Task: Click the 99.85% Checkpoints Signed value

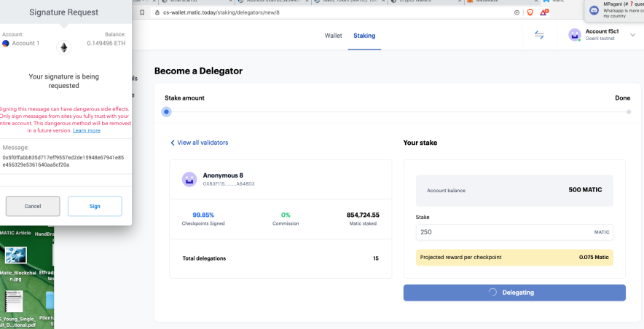Action: click(203, 215)
